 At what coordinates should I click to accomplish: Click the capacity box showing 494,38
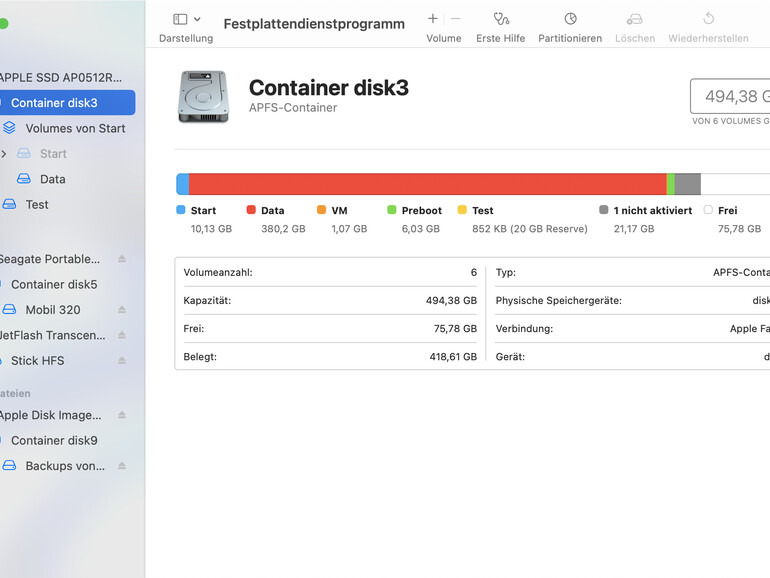click(730, 96)
